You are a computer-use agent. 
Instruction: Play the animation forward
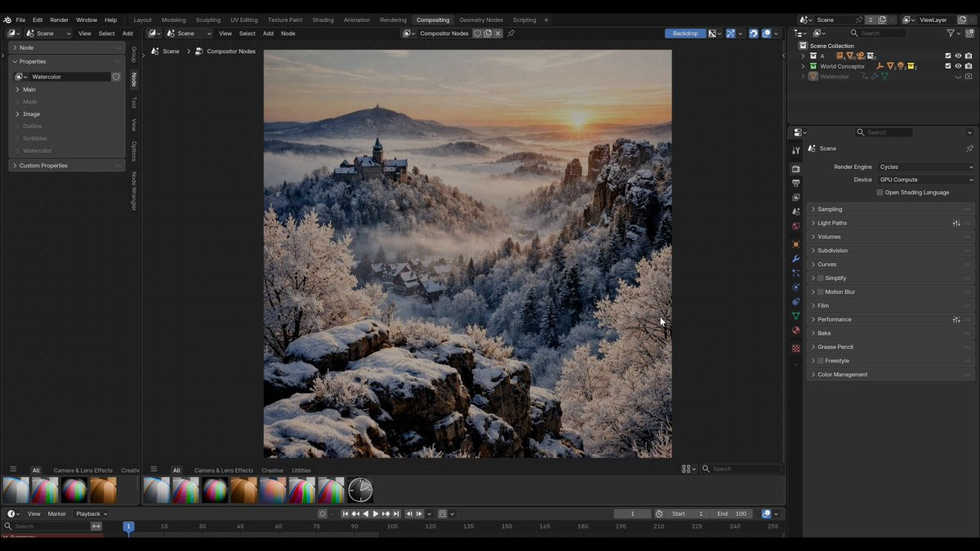pyautogui.click(x=376, y=513)
